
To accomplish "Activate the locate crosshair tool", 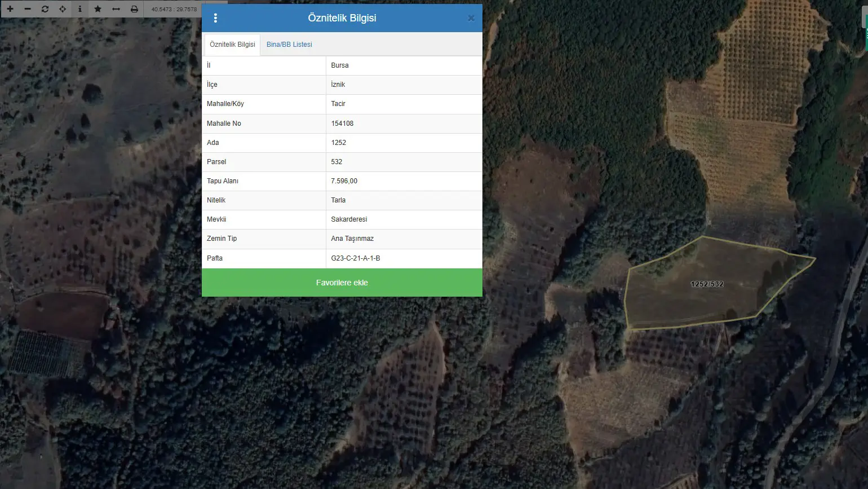I will (x=63, y=9).
